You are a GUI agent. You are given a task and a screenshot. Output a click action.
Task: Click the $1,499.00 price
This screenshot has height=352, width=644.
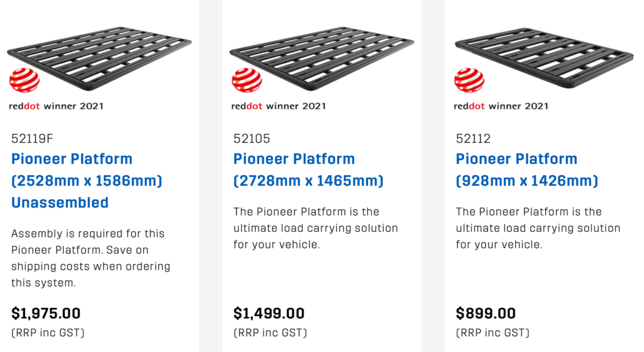point(269,314)
